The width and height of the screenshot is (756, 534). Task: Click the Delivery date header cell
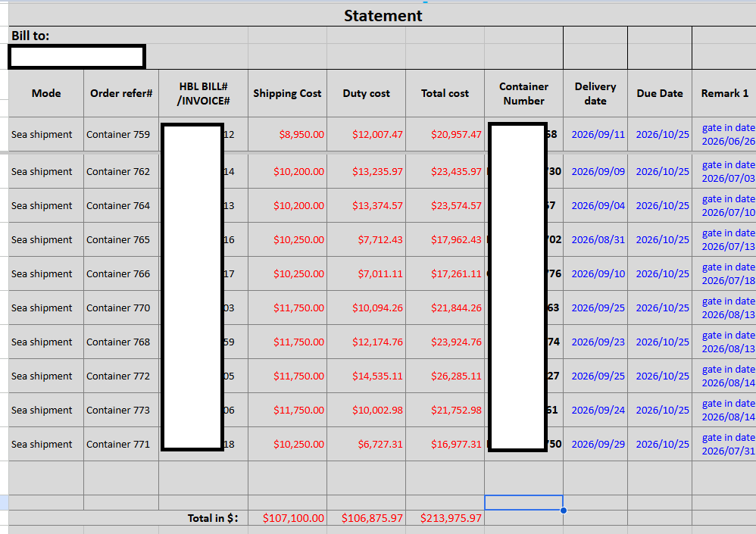595,93
